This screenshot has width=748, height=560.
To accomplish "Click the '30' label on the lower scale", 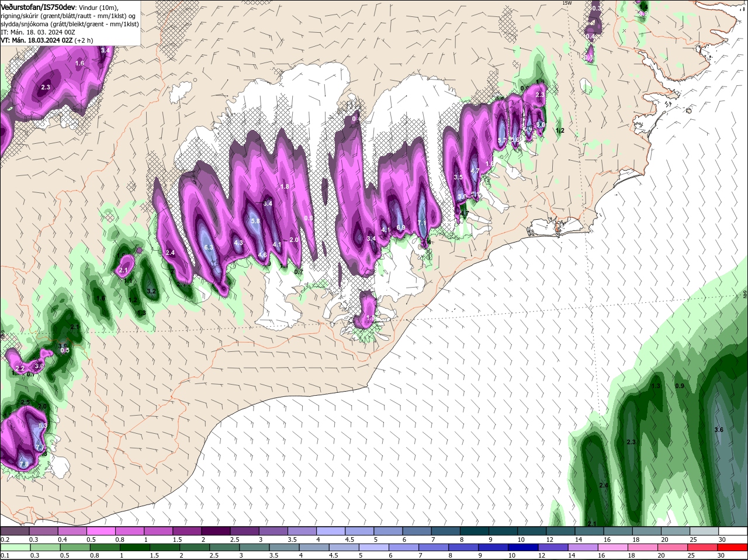I will (722, 555).
